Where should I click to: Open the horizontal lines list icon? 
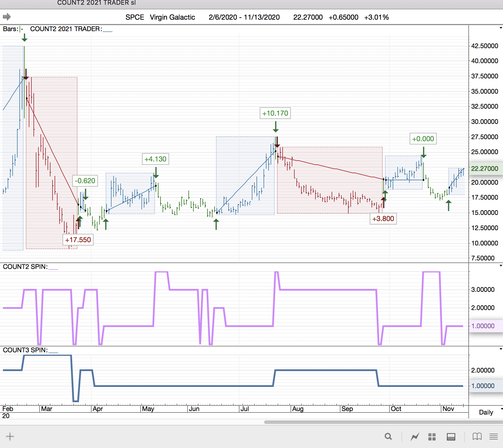494,437
